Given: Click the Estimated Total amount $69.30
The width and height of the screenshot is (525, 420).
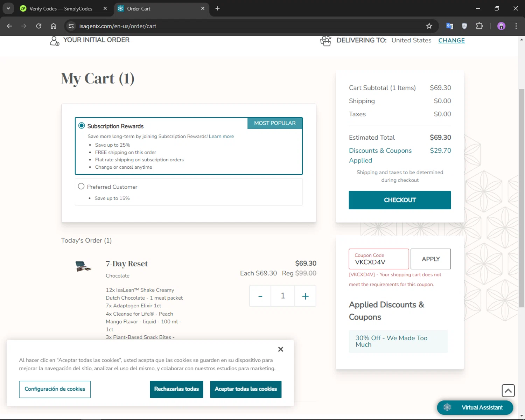Looking at the screenshot, I should (x=440, y=138).
